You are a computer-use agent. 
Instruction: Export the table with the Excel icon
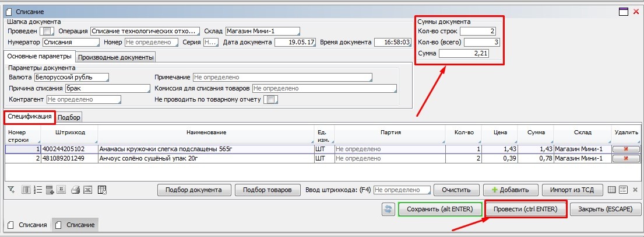(88, 190)
